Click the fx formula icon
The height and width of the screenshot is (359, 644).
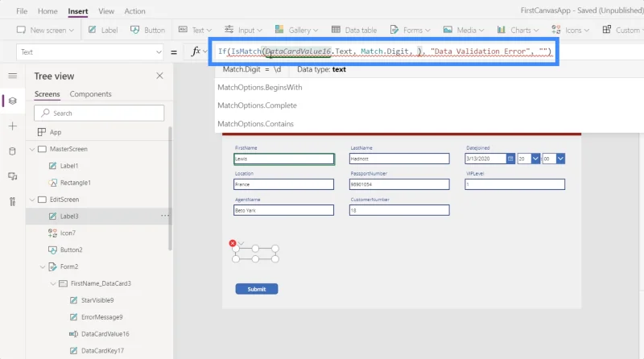[x=196, y=52]
